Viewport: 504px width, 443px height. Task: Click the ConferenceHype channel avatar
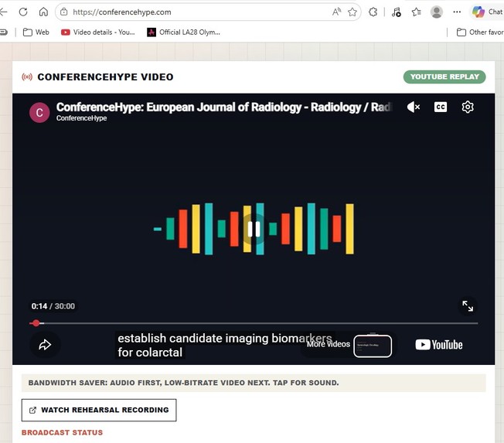tap(39, 113)
